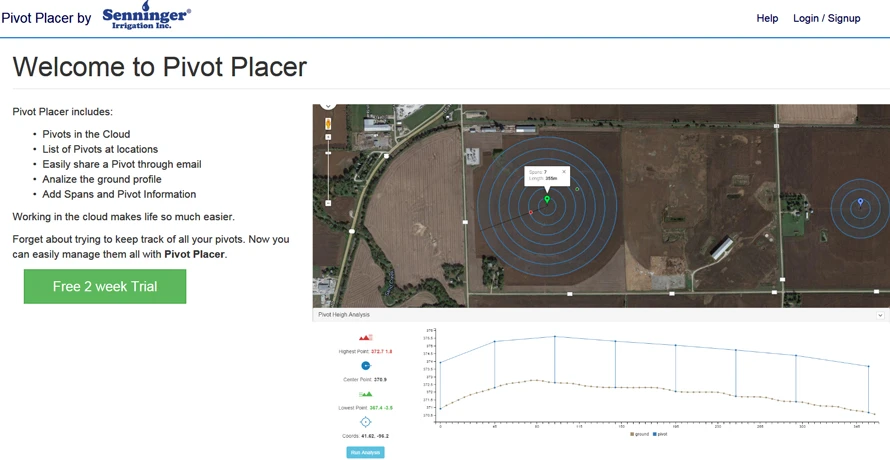This screenshot has height=460, width=890.
Task: Toggle the pivot series in chart legend
Action: [660, 434]
